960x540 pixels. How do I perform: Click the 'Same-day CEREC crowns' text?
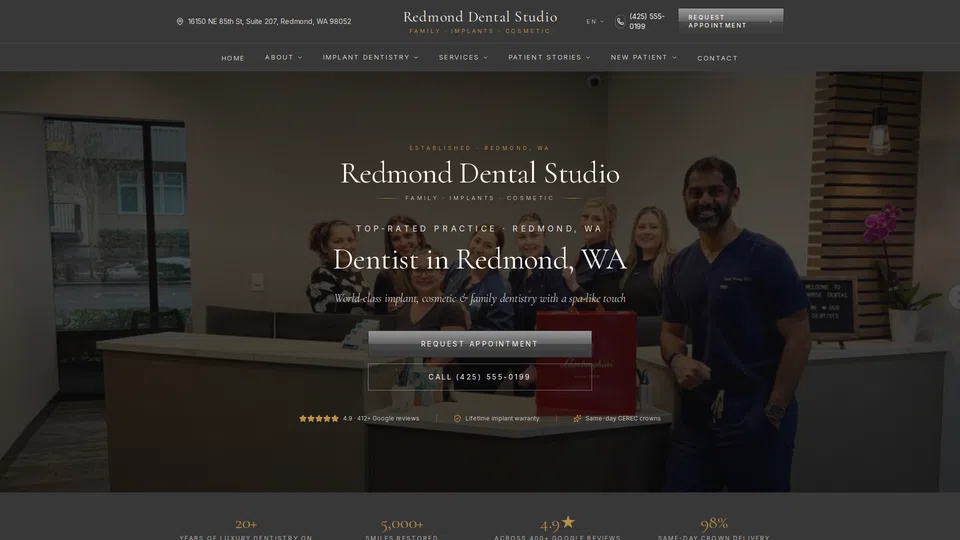[x=623, y=419]
